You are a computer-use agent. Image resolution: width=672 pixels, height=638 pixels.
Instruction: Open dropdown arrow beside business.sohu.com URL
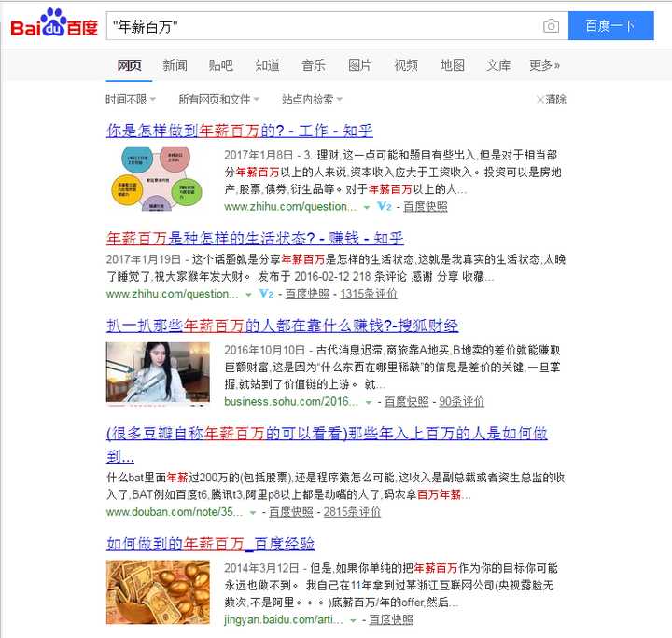(368, 403)
